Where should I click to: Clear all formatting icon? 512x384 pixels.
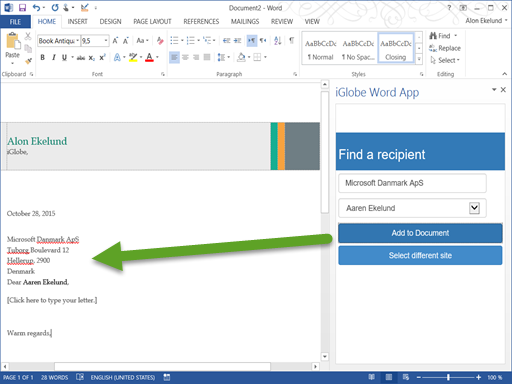pos(160,41)
